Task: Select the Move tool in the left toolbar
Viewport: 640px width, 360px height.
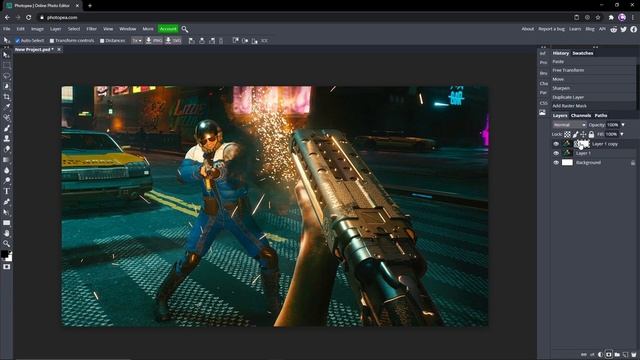Action: coord(6,55)
